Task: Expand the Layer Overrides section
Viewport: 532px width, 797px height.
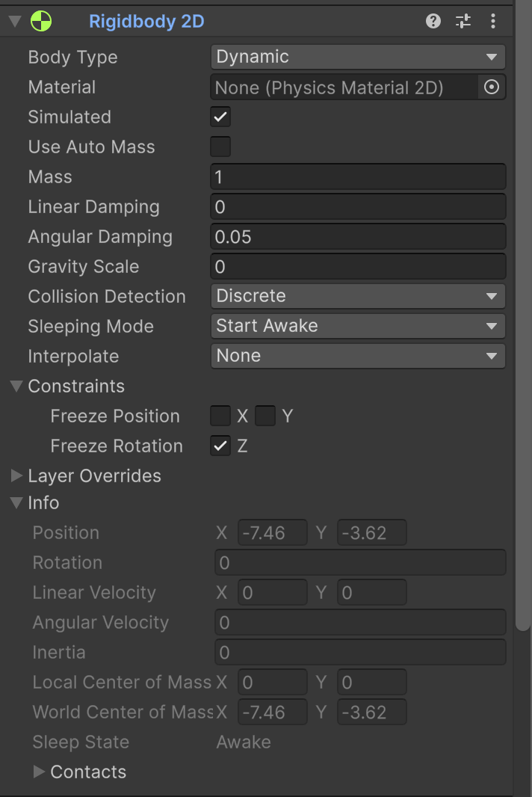Action: point(16,476)
